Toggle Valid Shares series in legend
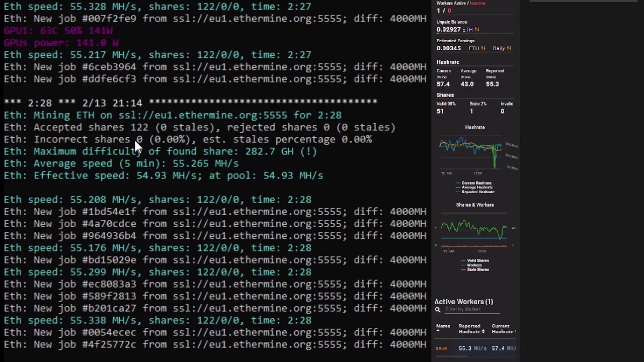 pos(475,260)
